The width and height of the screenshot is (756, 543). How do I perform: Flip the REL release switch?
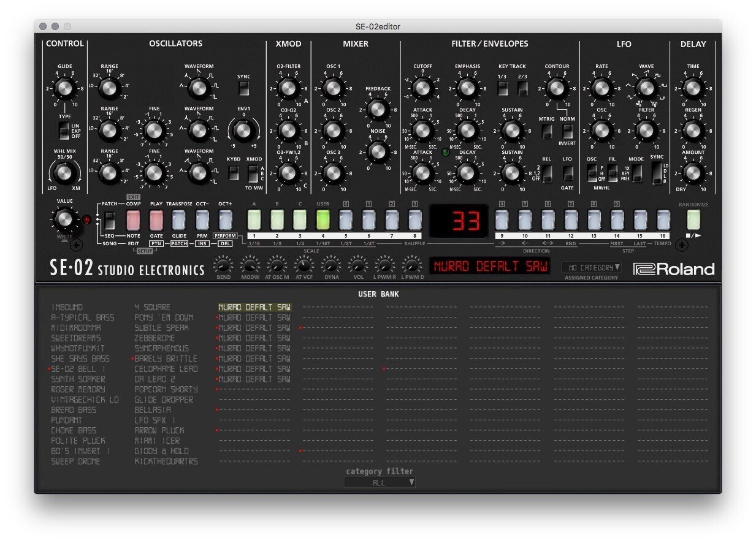pos(547,173)
